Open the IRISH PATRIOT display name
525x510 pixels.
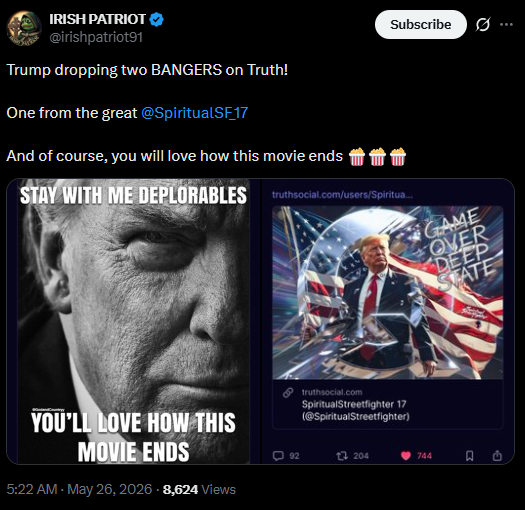[97, 19]
